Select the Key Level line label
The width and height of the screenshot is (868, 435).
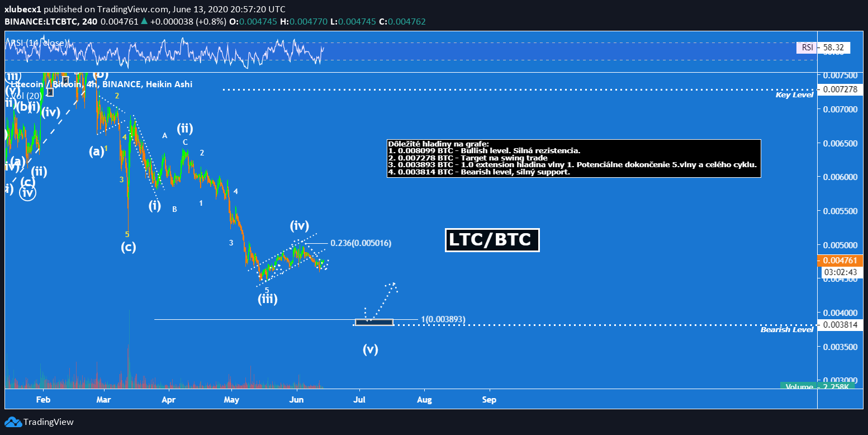(794, 96)
